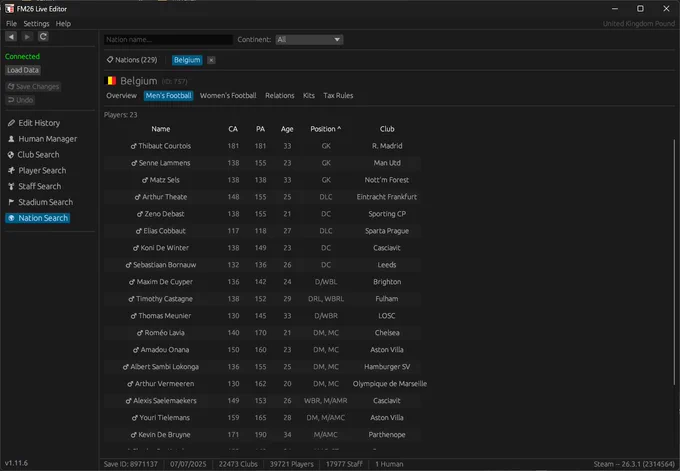
Task: Sort by the PA column header
Action: [x=260, y=129]
